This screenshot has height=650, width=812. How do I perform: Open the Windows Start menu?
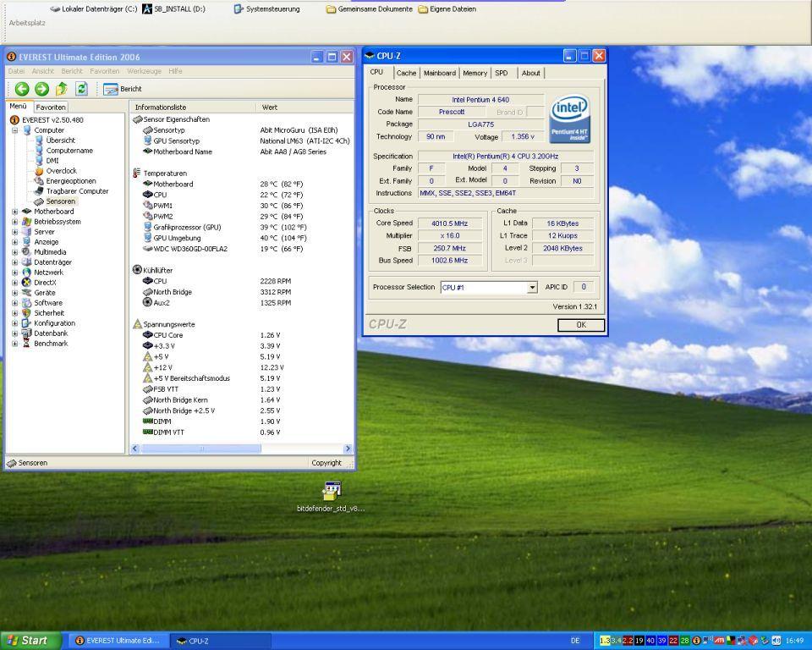pos(30,641)
